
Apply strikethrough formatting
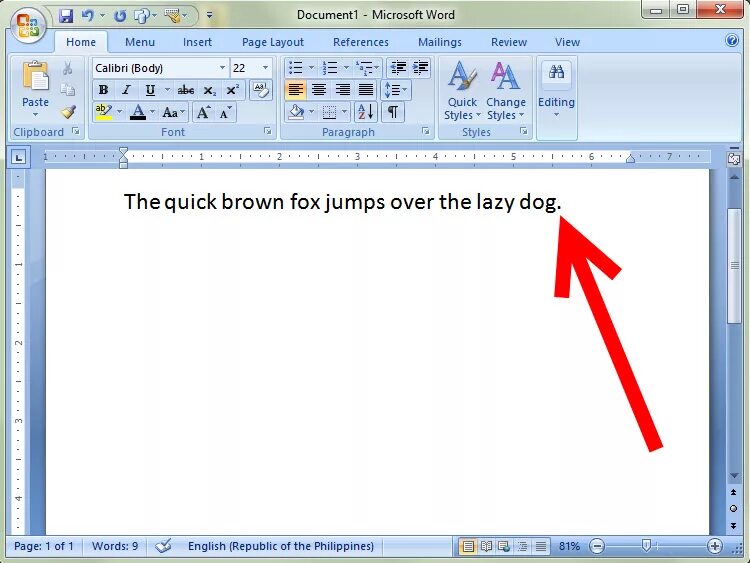click(186, 90)
